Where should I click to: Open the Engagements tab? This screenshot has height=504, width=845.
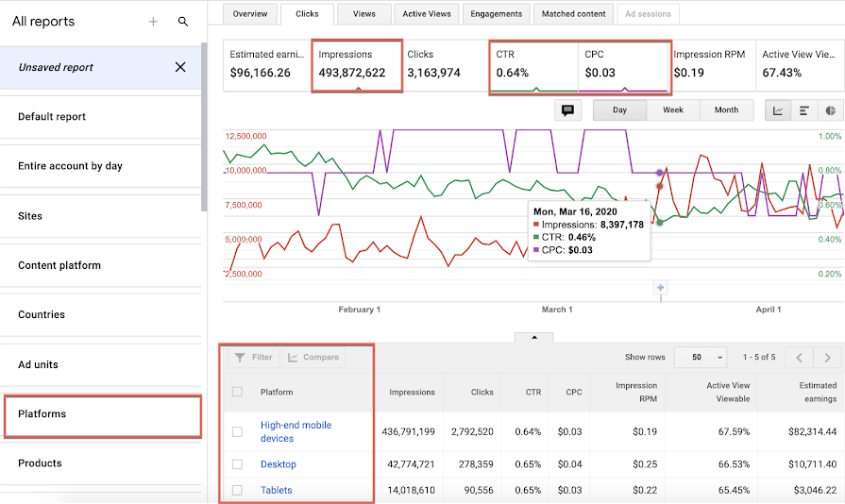tap(497, 14)
